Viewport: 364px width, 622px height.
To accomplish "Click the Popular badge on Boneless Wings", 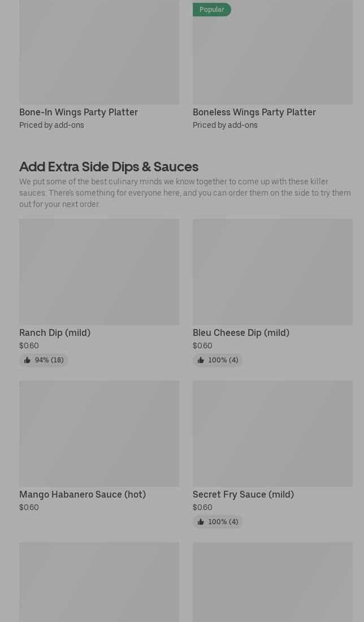I will coord(211,10).
